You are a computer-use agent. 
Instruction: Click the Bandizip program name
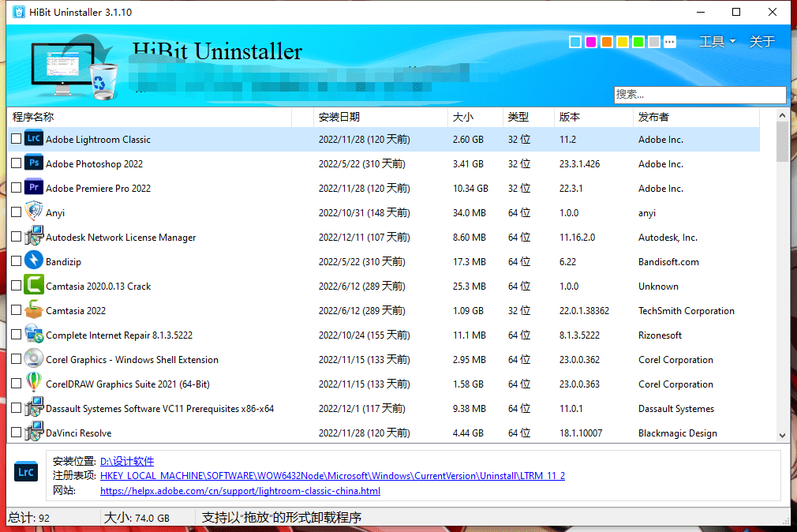[64, 262]
